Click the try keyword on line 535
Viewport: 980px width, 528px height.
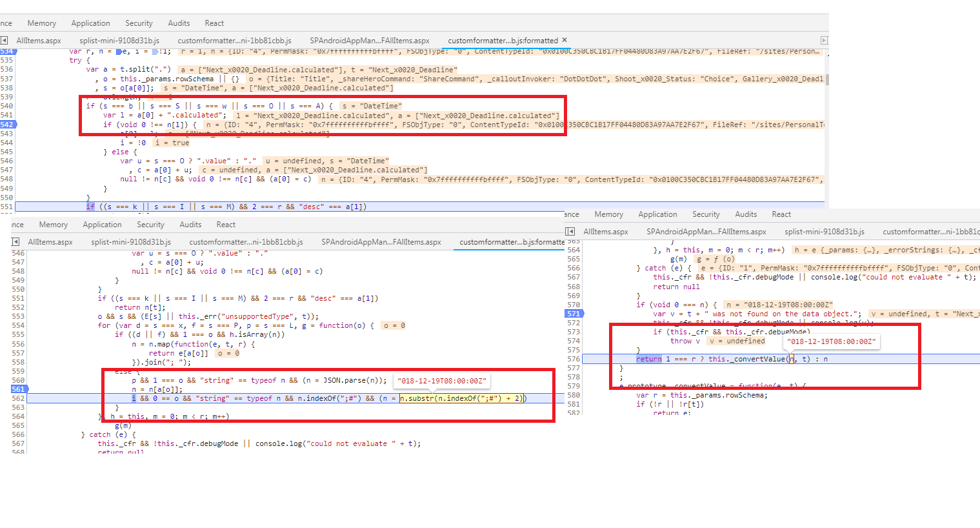(x=75, y=60)
